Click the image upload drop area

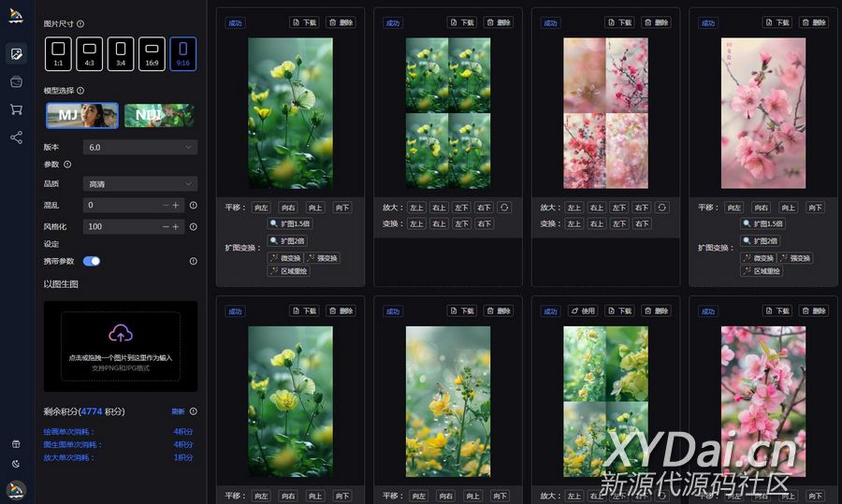[121, 346]
